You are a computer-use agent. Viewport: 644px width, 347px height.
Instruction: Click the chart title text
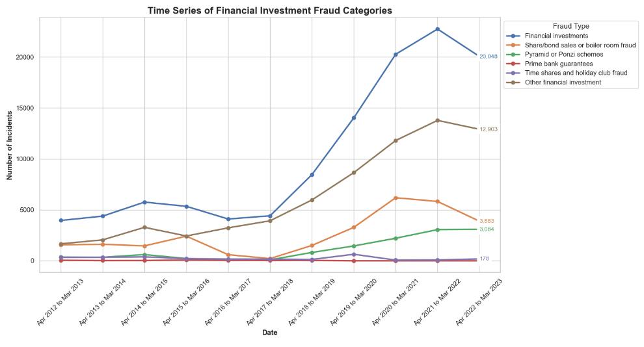(269, 10)
